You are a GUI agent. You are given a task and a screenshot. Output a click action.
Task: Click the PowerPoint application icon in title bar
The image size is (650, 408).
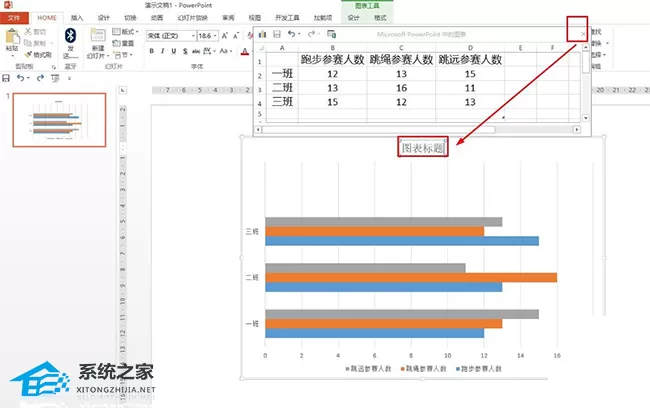(8, 5)
